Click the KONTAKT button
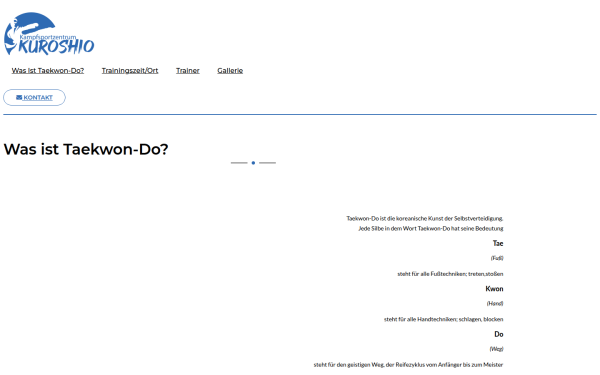This screenshot has height=375, width=600. click(34, 98)
